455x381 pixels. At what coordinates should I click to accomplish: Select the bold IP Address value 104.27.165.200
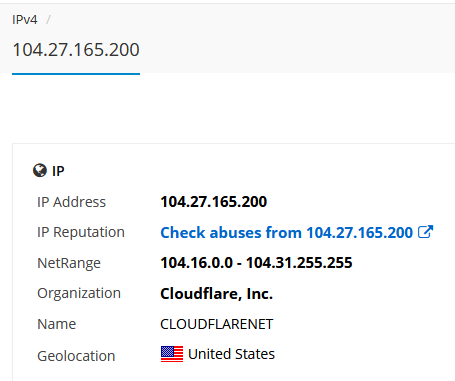point(214,202)
